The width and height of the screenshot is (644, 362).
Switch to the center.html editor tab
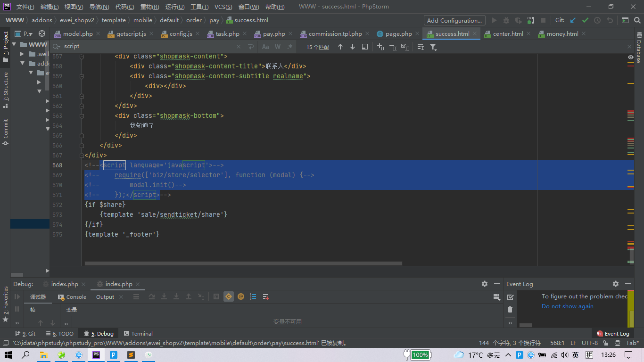(x=508, y=33)
